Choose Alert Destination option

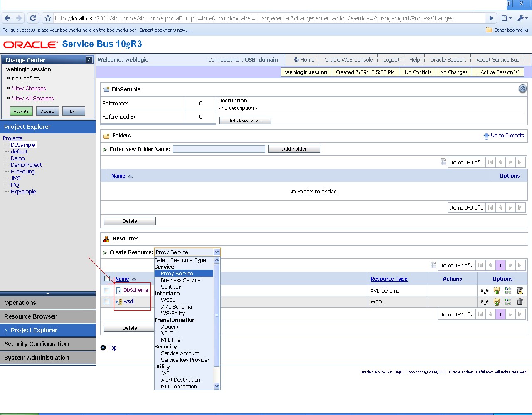click(x=180, y=380)
